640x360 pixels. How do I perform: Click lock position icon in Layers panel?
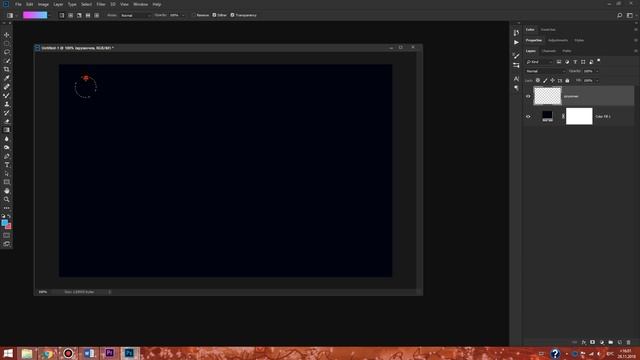(x=553, y=80)
